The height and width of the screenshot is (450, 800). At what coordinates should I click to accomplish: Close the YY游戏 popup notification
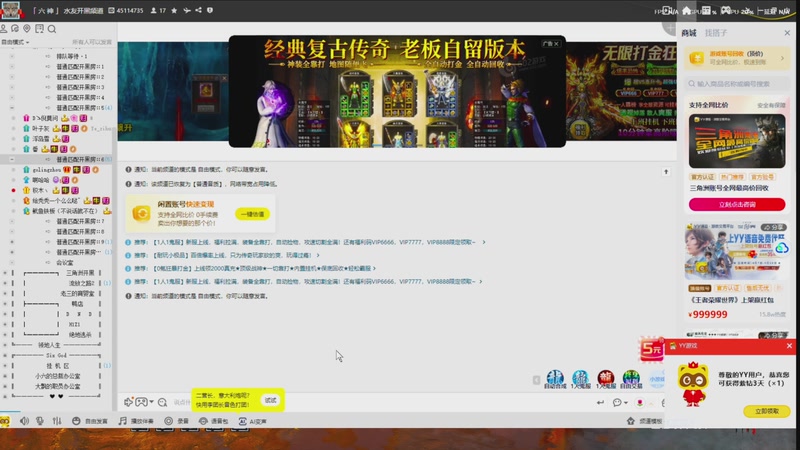tap(789, 346)
